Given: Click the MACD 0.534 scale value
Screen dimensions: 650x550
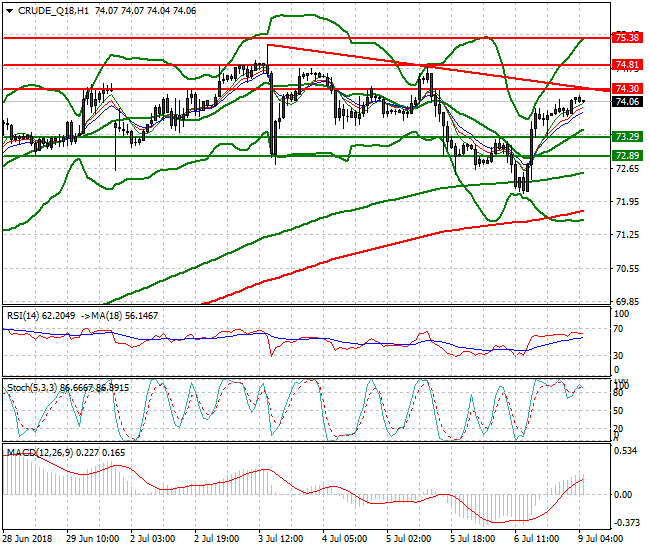Looking at the screenshot, I should (x=625, y=451).
